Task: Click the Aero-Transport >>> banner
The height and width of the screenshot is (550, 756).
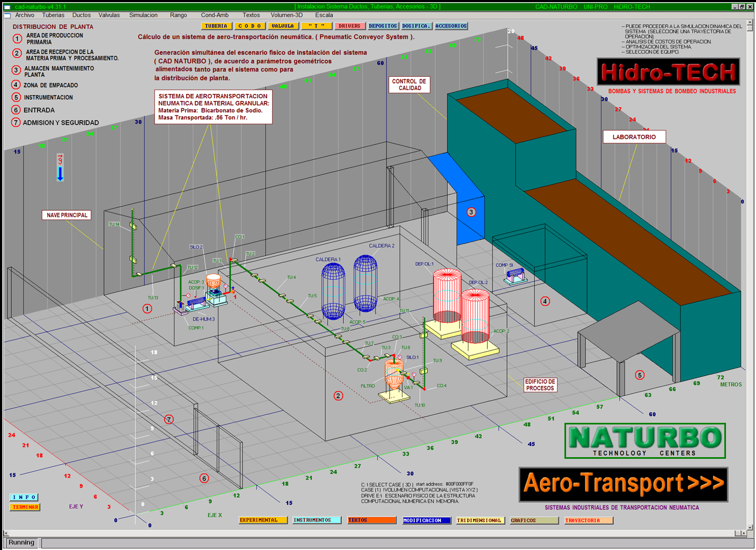Action: [623, 485]
